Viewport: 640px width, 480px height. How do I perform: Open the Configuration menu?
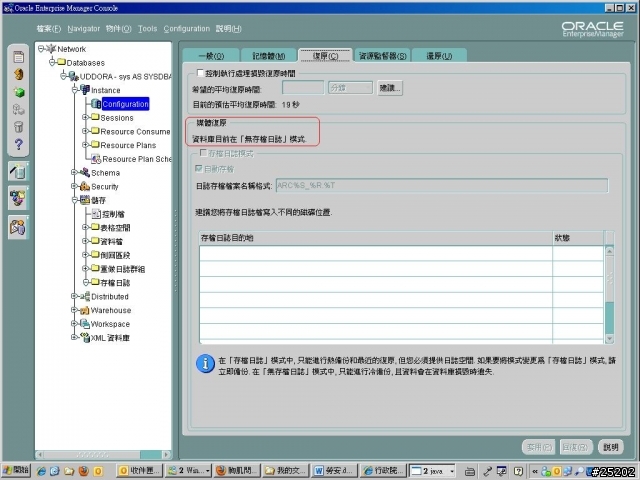click(x=187, y=29)
